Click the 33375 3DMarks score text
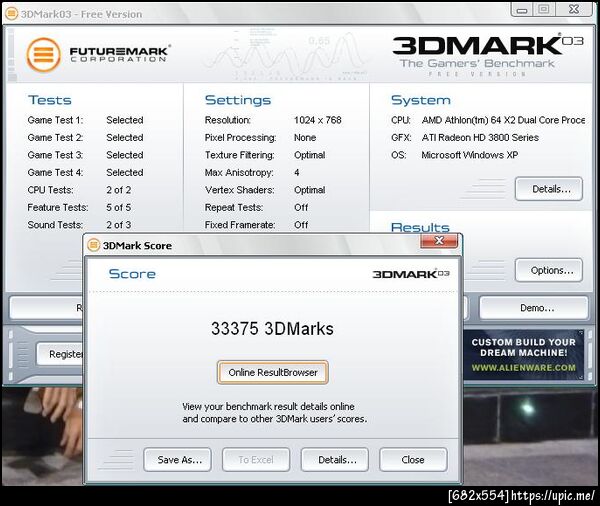 (x=272, y=329)
